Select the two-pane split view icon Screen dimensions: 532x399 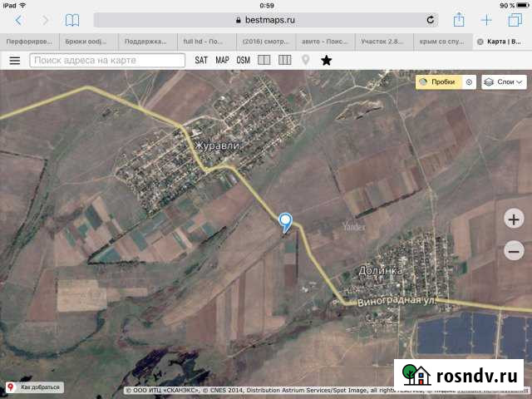click(264, 60)
